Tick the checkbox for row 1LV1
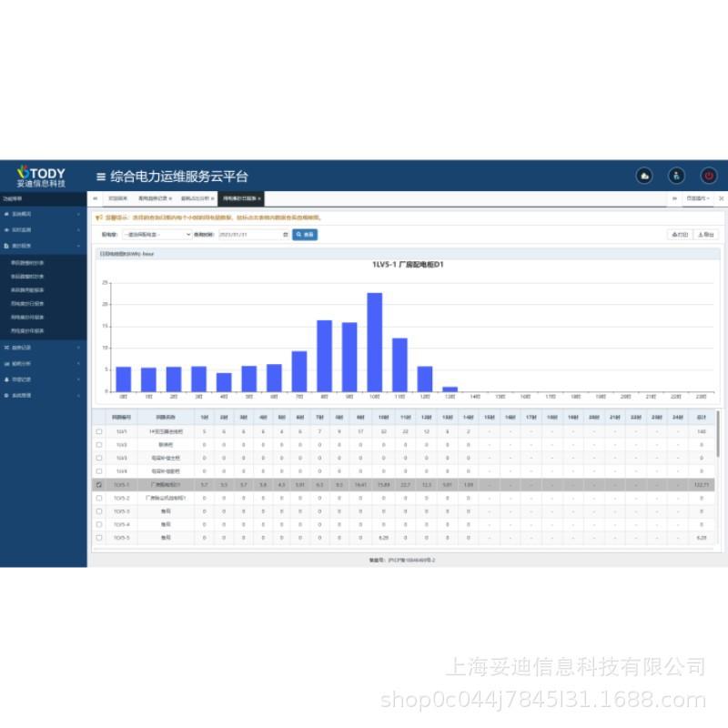The height and width of the screenshot is (728, 728). [99, 431]
